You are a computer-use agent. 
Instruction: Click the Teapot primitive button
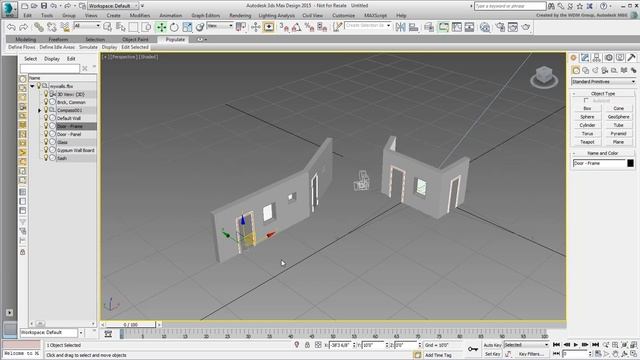(587, 142)
